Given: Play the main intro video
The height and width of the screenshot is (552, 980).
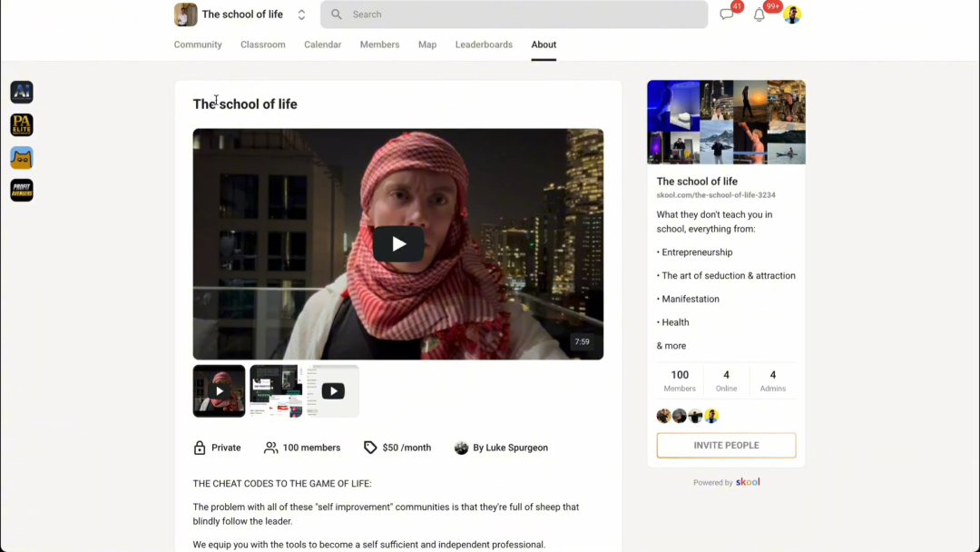Looking at the screenshot, I should pos(398,244).
